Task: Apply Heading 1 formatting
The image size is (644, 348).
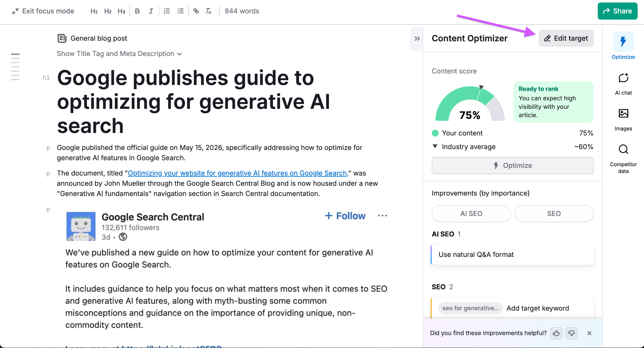Action: pos(94,11)
